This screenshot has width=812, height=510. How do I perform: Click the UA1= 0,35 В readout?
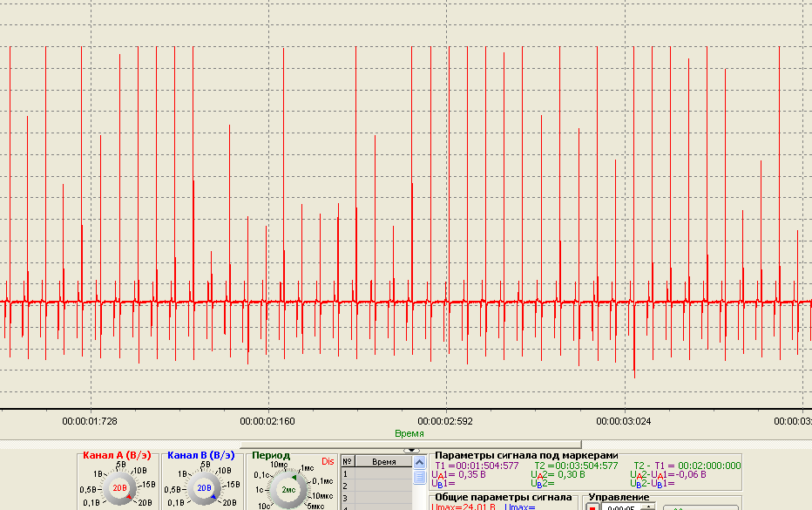coord(458,475)
